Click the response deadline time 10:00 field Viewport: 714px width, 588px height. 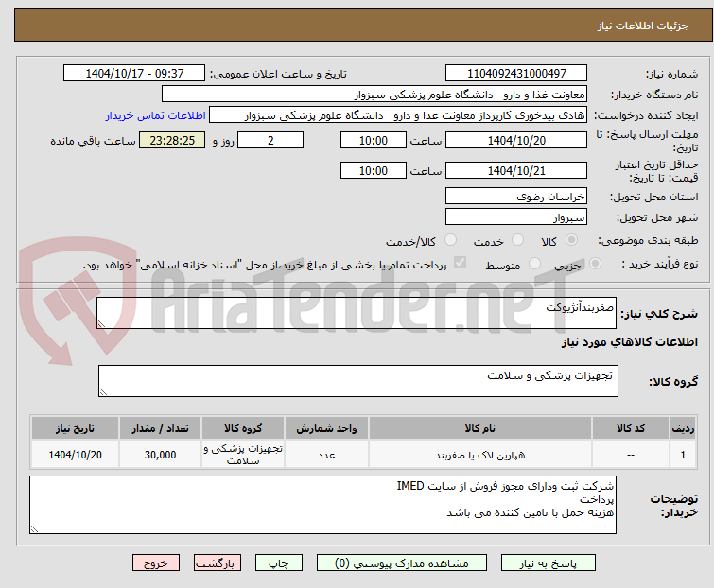(x=374, y=140)
